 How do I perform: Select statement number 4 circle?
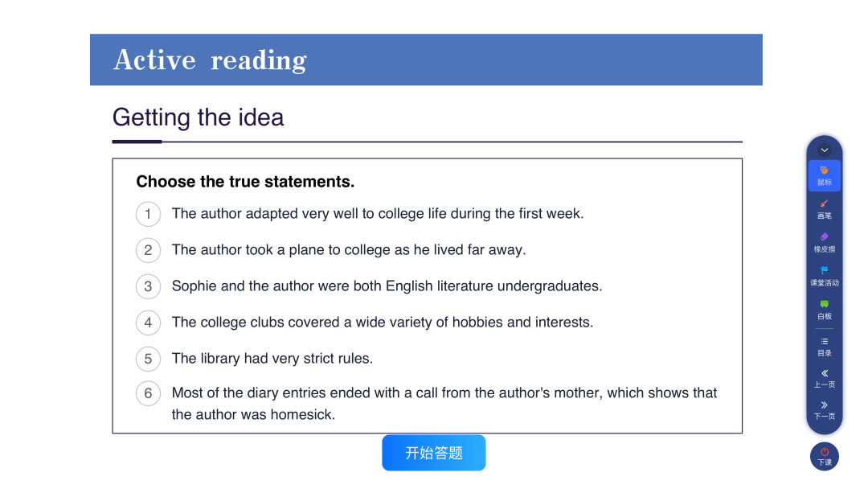pos(149,323)
